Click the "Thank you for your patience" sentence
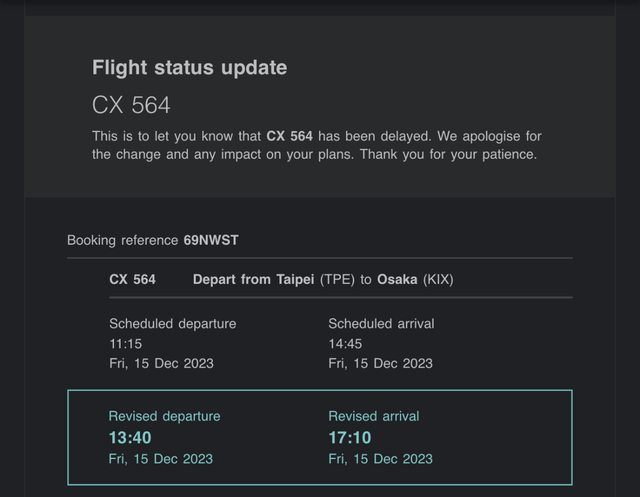Viewport: 640px width, 497px height. [x=448, y=154]
